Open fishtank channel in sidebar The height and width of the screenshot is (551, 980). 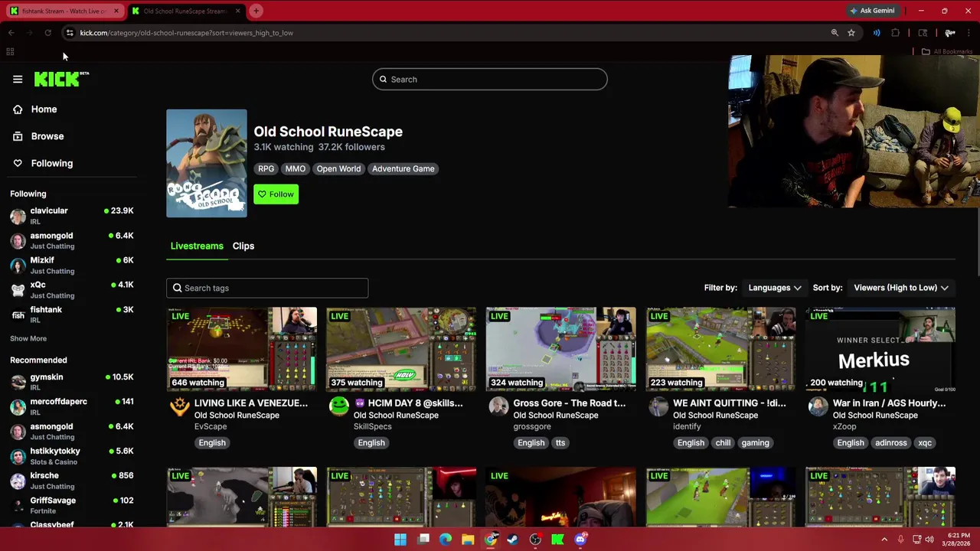[x=71, y=314]
